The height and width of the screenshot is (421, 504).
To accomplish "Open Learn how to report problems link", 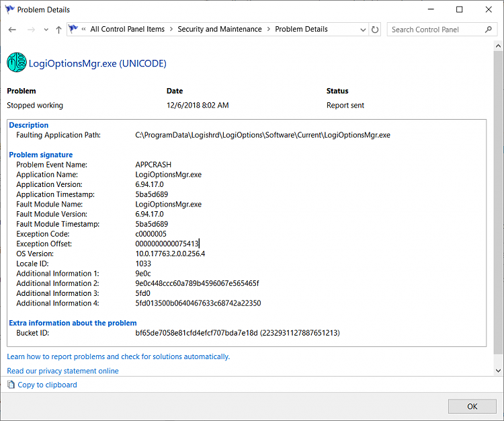I will (x=118, y=356).
